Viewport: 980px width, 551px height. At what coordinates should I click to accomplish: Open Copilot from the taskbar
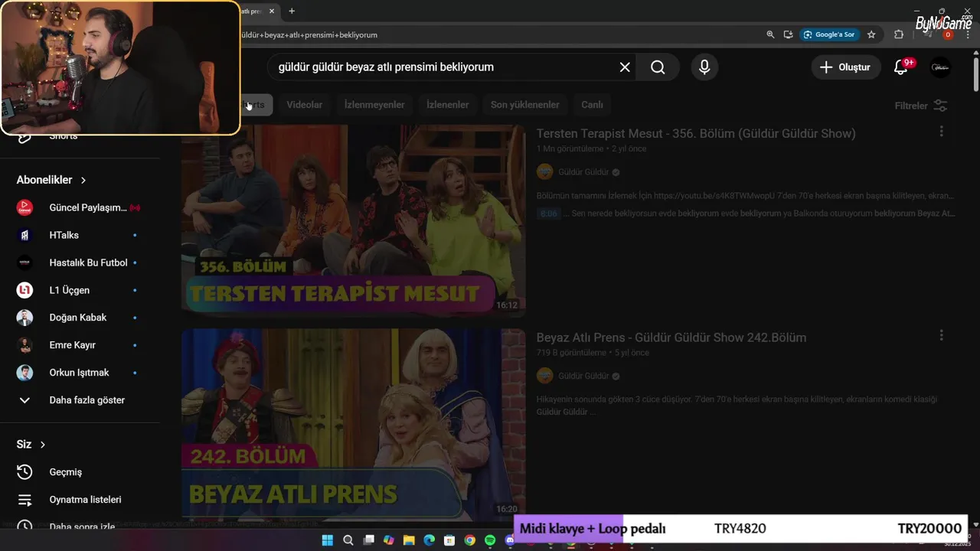tap(389, 540)
